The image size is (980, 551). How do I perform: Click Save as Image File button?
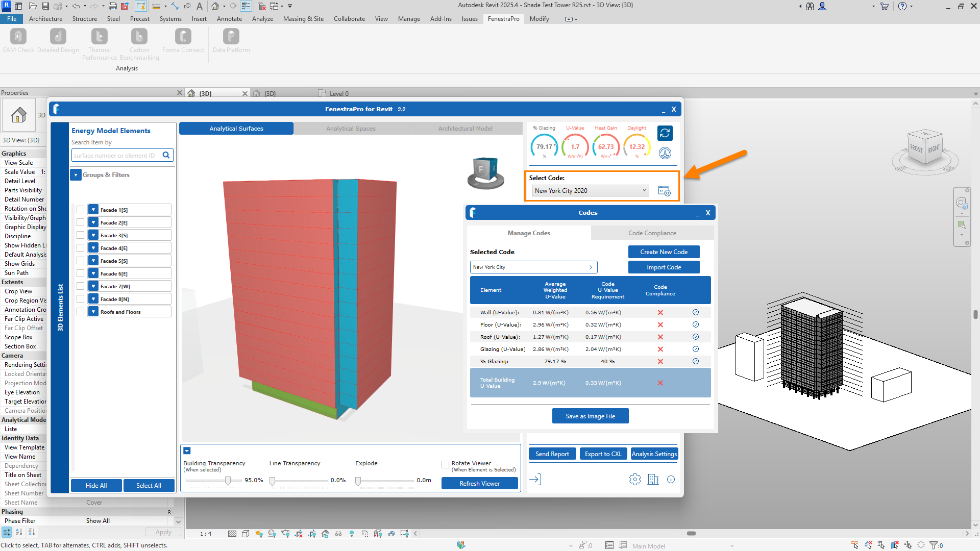coord(590,416)
